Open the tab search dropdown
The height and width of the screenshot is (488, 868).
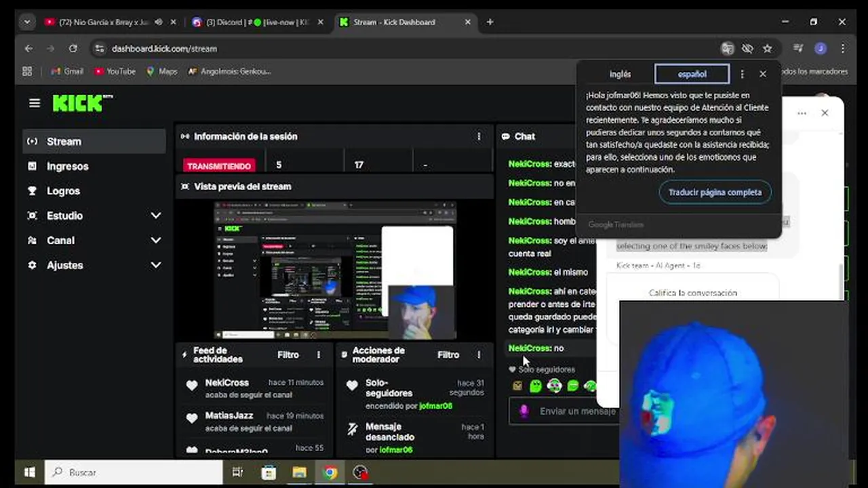click(26, 22)
